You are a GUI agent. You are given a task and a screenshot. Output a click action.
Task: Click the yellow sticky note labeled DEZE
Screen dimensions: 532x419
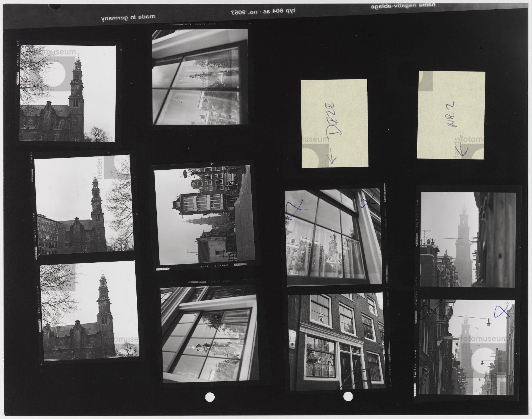[335, 123]
